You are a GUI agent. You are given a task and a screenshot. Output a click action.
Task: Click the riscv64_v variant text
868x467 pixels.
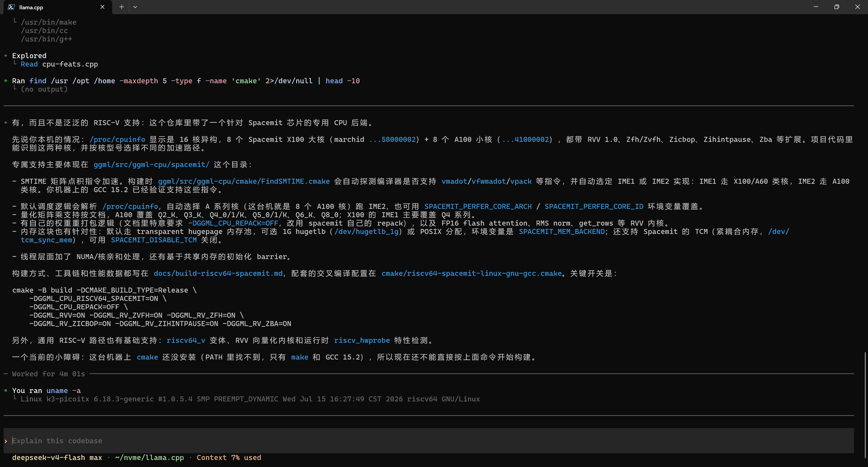click(x=186, y=341)
